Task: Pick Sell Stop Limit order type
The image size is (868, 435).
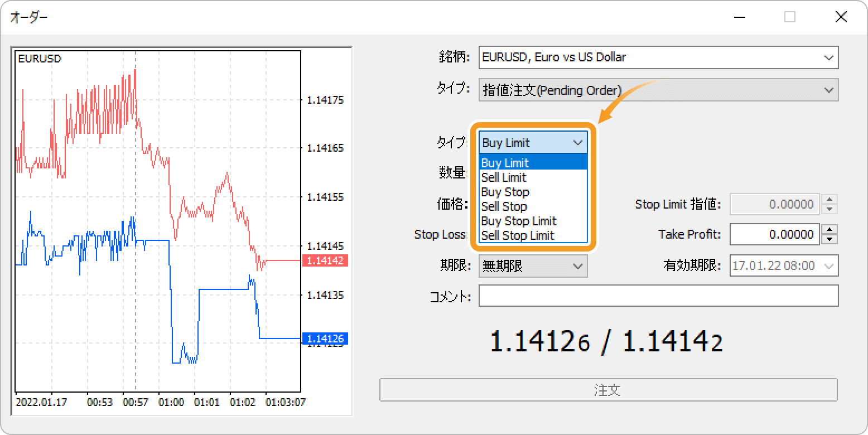Action: pos(533,235)
